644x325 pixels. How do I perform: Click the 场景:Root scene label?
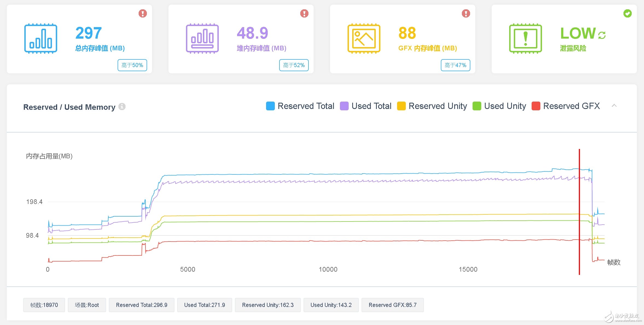(x=87, y=305)
